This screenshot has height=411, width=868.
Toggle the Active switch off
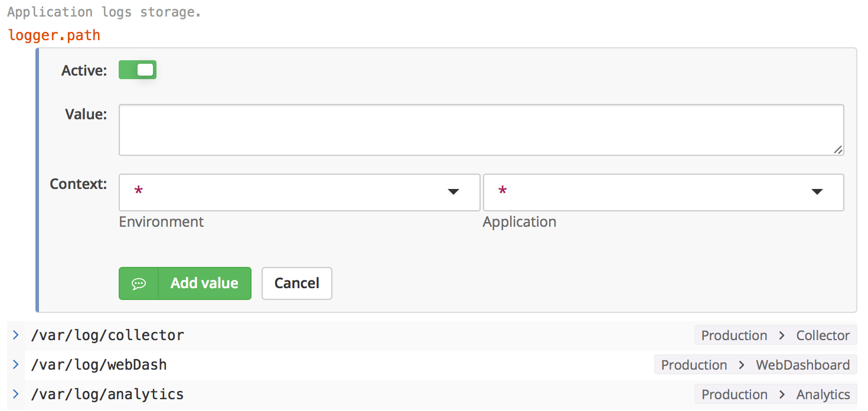(138, 70)
